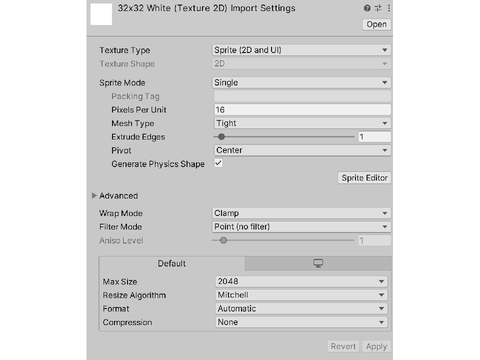The image size is (480, 360).
Task: Open the Resize Algorithm dropdown
Action: (301, 295)
